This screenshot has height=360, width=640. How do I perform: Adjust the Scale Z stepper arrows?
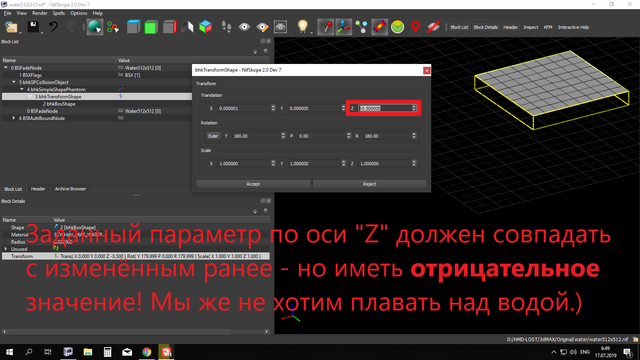coord(414,163)
